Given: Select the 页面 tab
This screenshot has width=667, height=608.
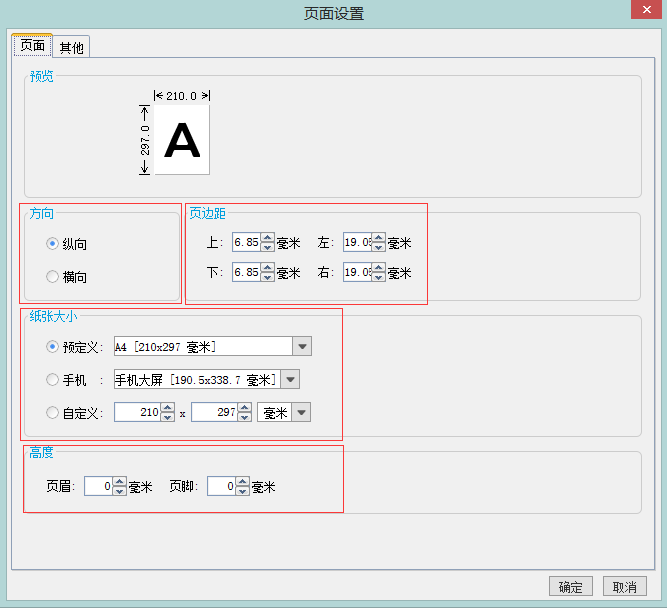Looking at the screenshot, I should point(32,45).
